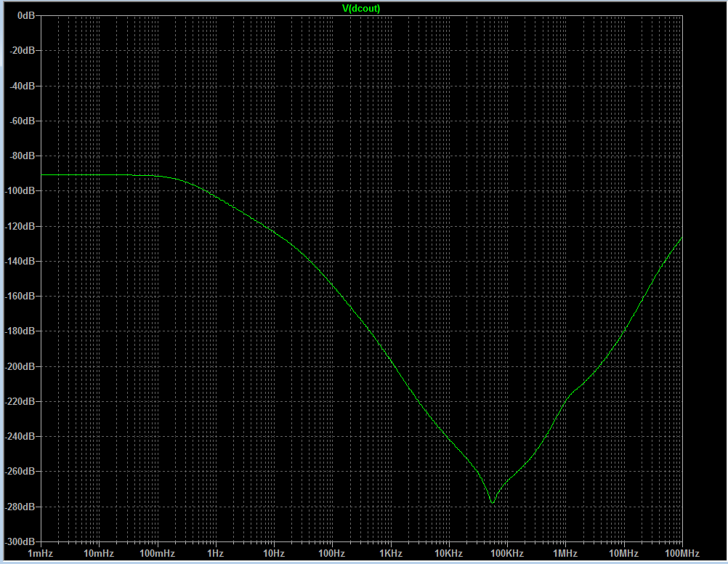
Task: Click the -220dB vertical axis label
Action: [x=20, y=401]
